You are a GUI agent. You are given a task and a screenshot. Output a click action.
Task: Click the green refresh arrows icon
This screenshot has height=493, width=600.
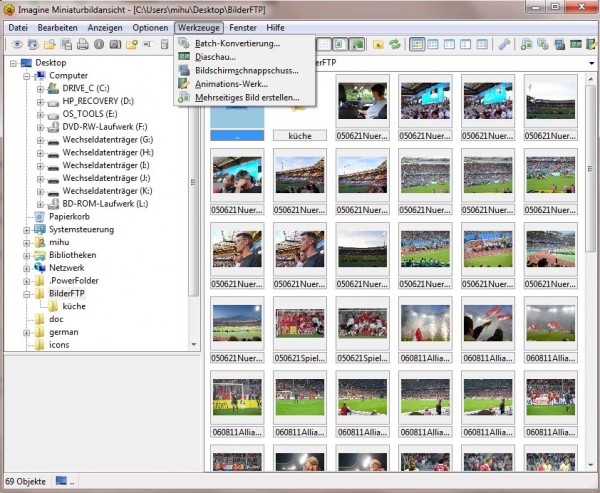[395, 44]
